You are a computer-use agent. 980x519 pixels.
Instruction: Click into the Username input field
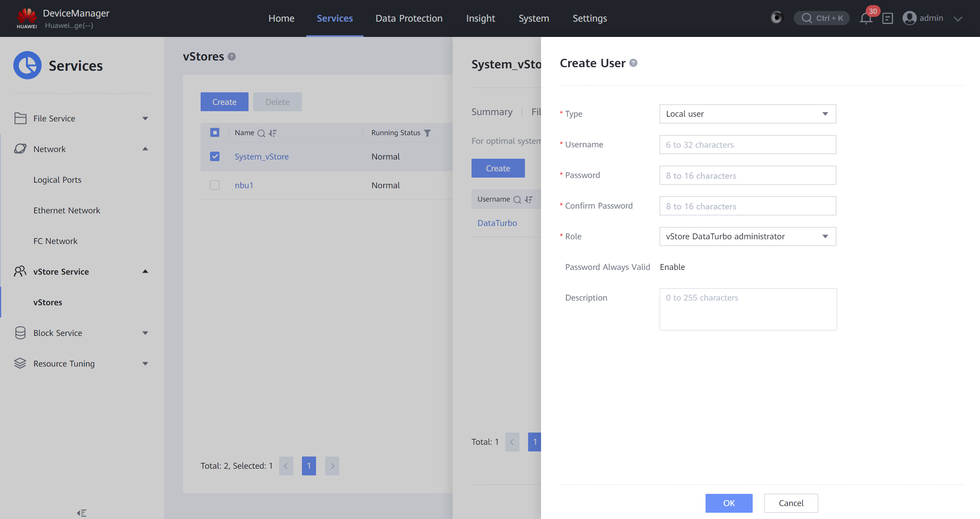point(747,145)
